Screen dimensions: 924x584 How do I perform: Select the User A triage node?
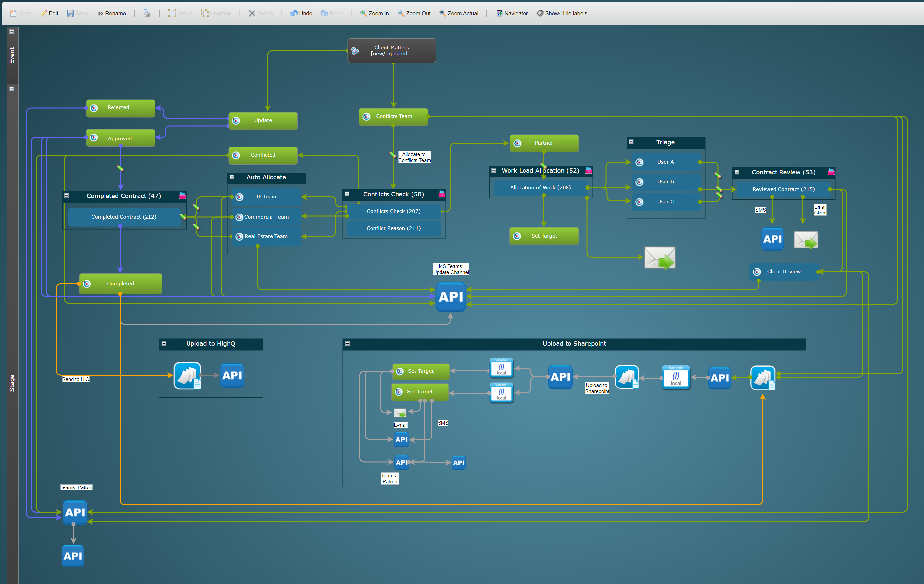666,162
